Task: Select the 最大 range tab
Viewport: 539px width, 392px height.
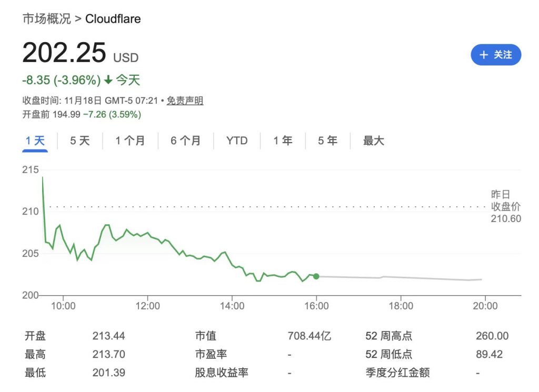Action: (x=374, y=140)
